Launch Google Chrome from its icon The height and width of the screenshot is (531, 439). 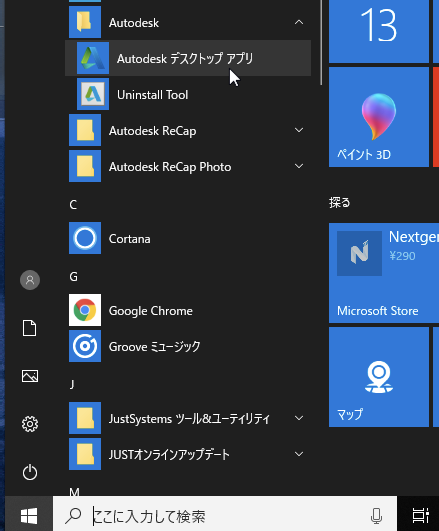point(85,310)
